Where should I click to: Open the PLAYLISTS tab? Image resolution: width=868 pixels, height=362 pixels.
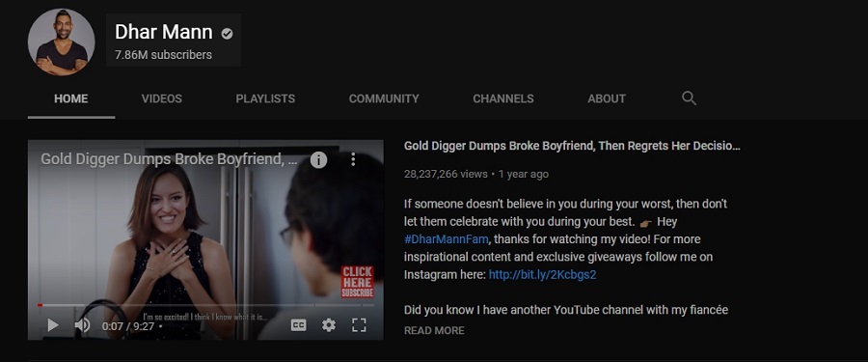(265, 98)
